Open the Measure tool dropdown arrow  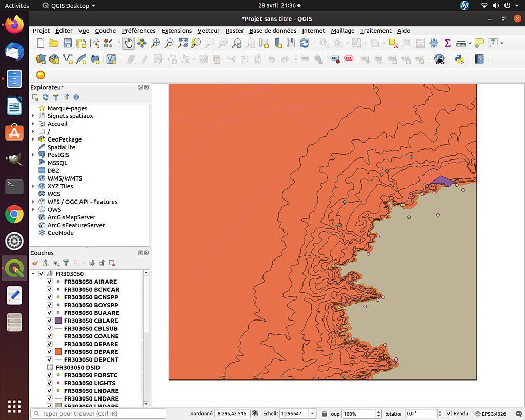pyautogui.click(x=470, y=43)
